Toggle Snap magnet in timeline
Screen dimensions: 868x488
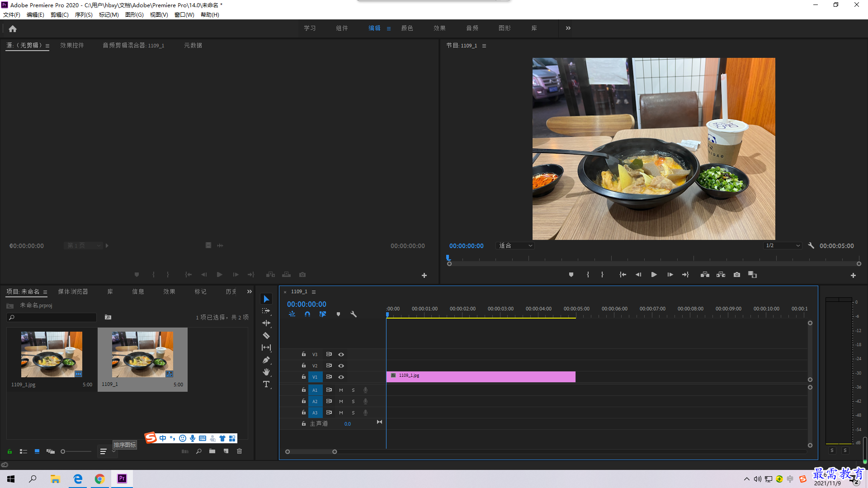pyautogui.click(x=307, y=314)
